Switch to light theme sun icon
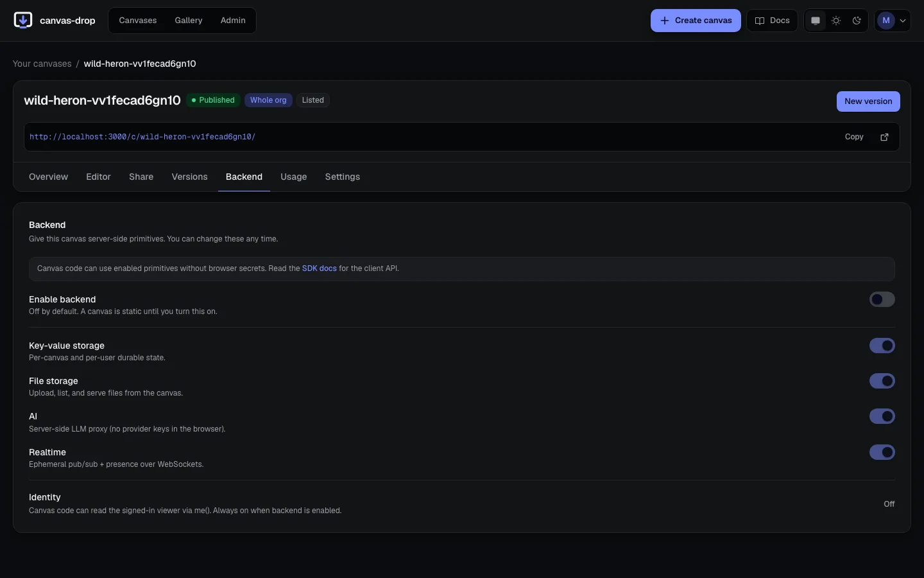 tap(836, 21)
